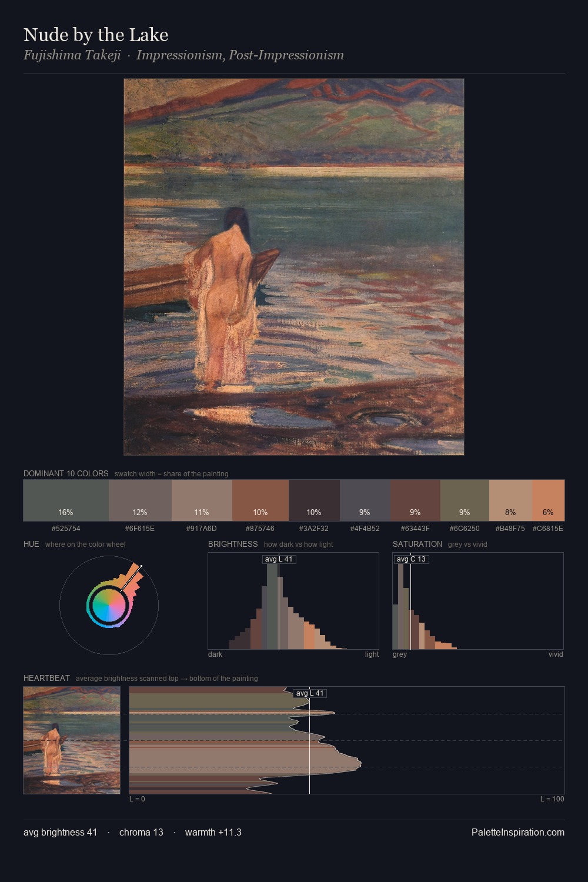Select the #6F615E swatch at 12%
588x882 pixels.
pyautogui.click(x=140, y=500)
